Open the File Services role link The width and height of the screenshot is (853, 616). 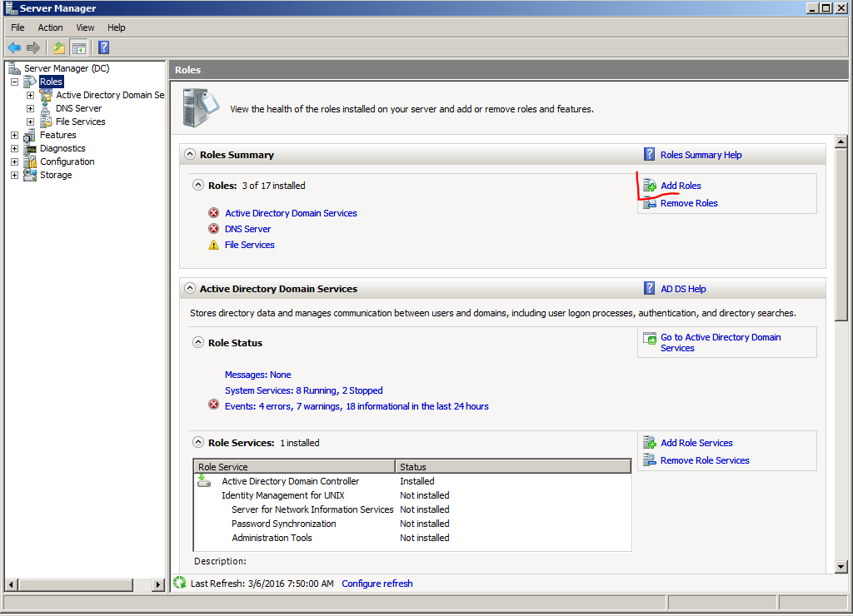pos(250,245)
